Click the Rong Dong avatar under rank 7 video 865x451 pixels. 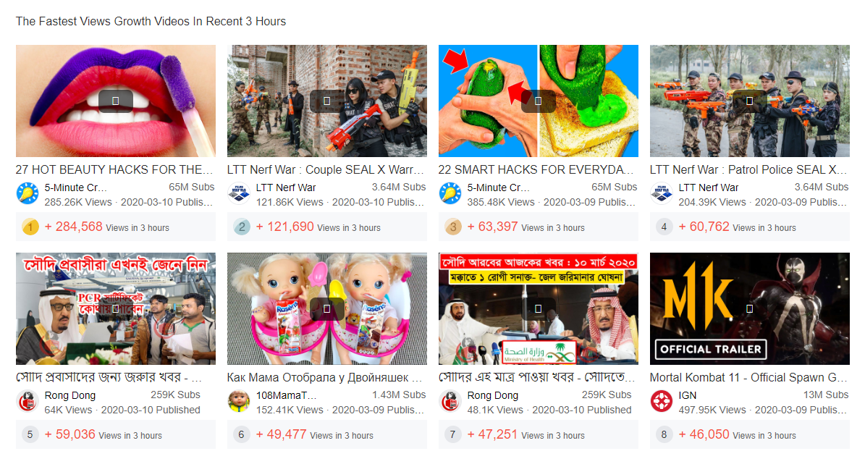[450, 402]
